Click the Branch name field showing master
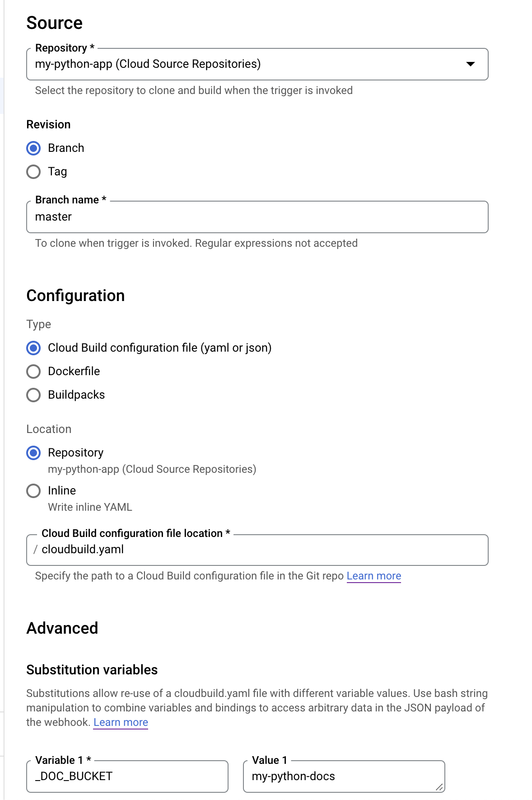Screen dimensions: 532x800 pyautogui.click(x=257, y=217)
